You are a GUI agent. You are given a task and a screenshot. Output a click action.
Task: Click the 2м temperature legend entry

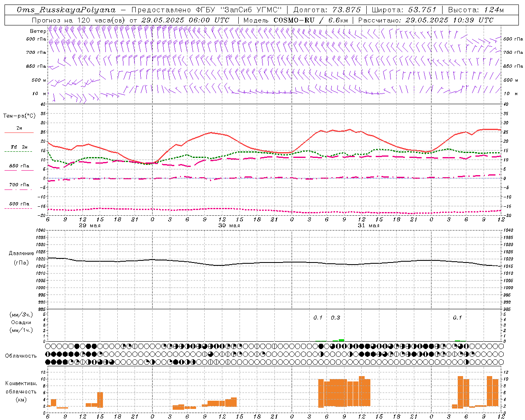pos(19,128)
